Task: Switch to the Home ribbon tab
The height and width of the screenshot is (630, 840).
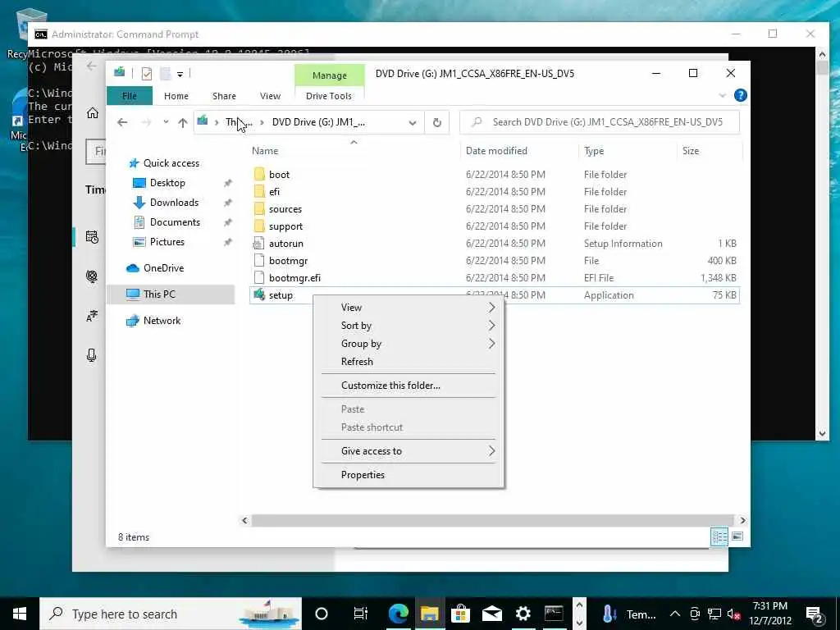Action: [x=176, y=96]
